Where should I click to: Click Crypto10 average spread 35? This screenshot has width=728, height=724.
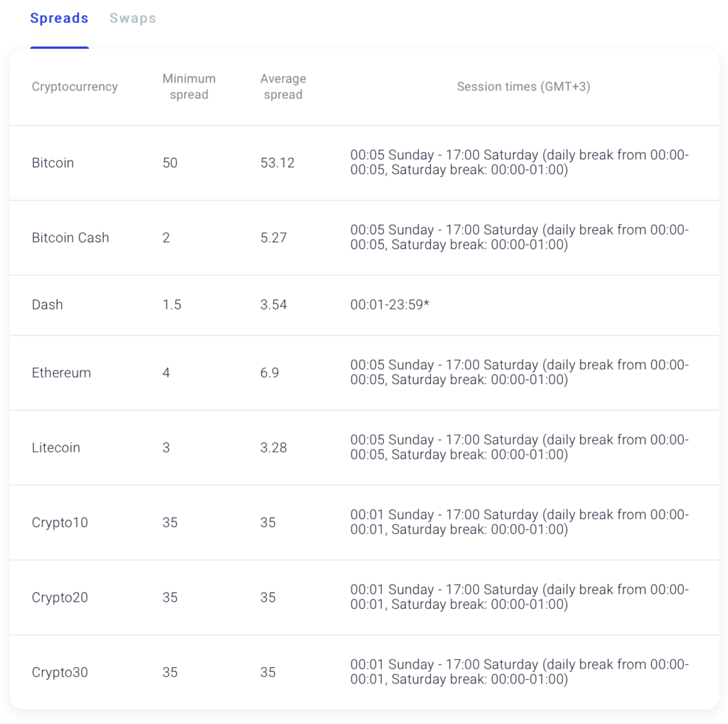[x=268, y=523]
